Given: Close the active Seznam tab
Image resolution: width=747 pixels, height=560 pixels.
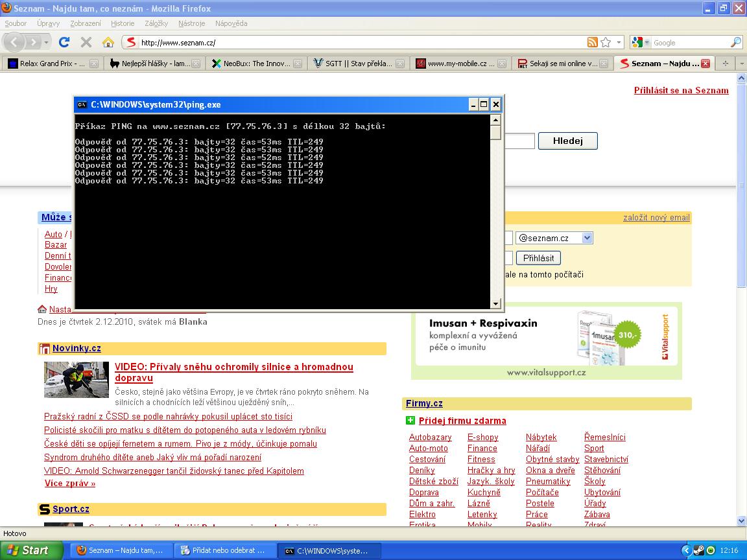Looking at the screenshot, I should click(x=705, y=64).
